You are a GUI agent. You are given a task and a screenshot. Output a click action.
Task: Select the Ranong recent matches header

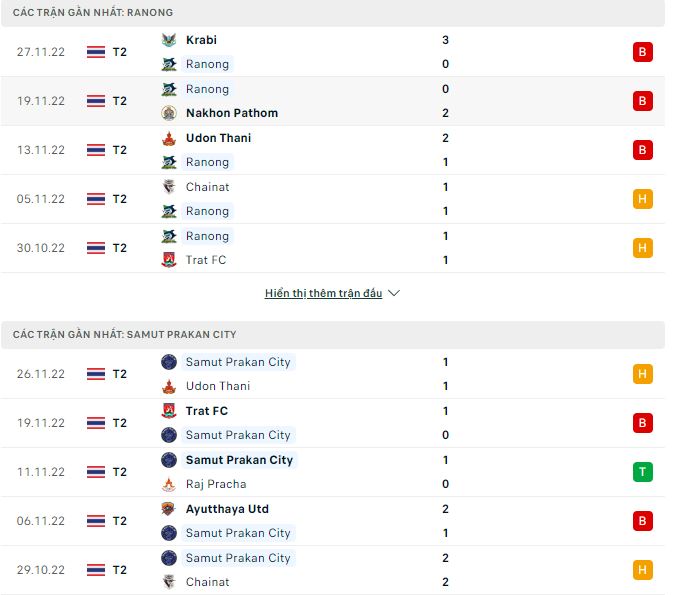pyautogui.click(x=93, y=12)
